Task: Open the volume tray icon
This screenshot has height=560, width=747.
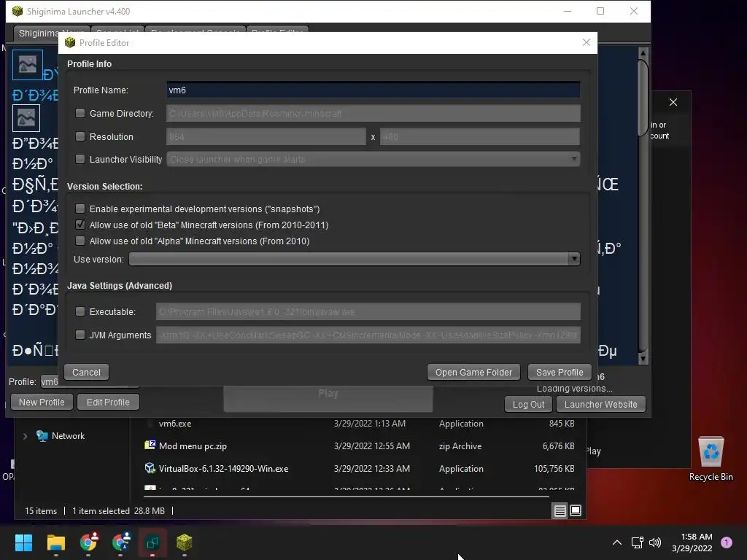Action: pos(655,542)
